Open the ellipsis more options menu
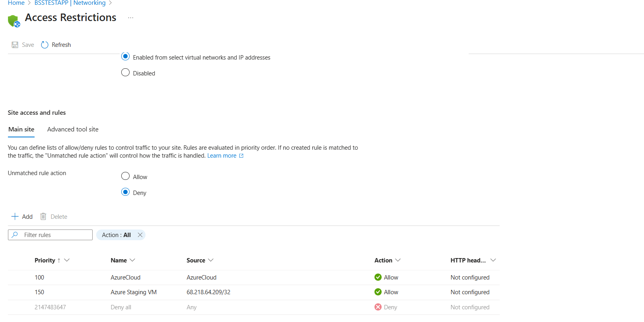The image size is (644, 322). 131,18
